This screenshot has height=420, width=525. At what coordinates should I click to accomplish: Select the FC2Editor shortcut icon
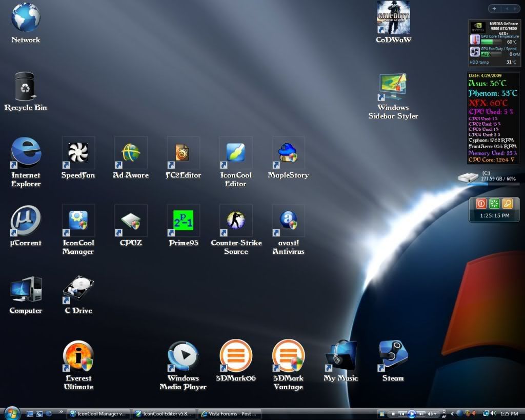point(183,157)
